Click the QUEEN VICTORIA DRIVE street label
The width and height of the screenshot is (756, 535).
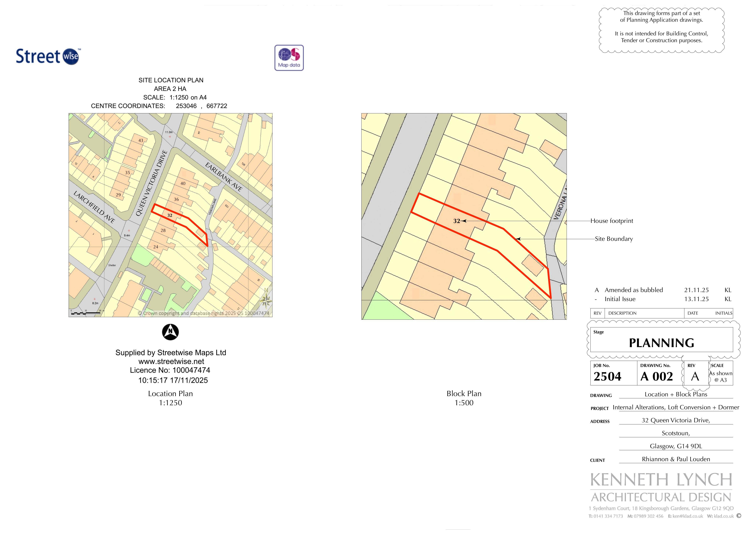click(152, 183)
